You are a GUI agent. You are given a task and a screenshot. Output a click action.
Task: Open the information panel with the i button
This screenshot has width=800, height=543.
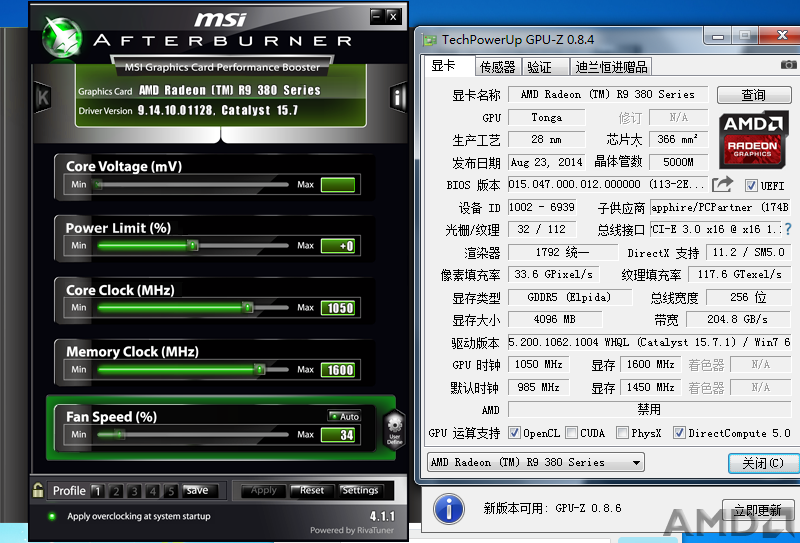(x=397, y=96)
